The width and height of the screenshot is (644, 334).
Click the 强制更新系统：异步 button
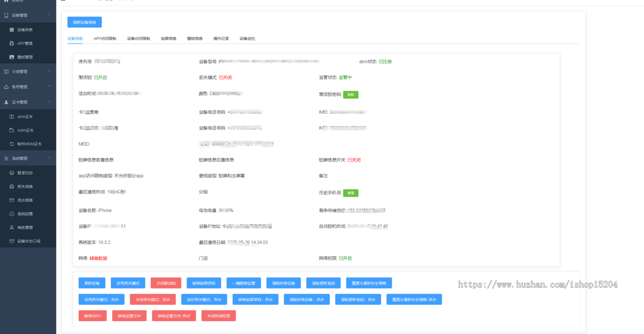click(358, 300)
